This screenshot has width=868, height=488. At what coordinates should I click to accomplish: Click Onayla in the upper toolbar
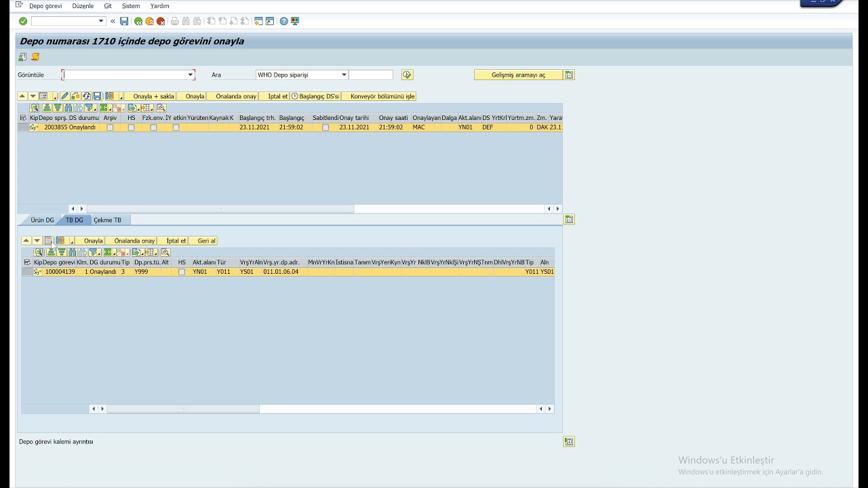[191, 96]
